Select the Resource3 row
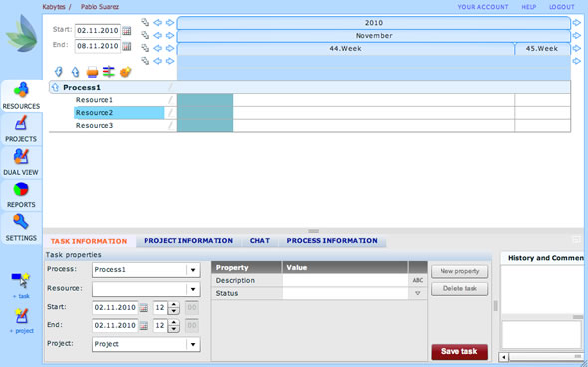Screen dimensions: 588x367 (120, 125)
